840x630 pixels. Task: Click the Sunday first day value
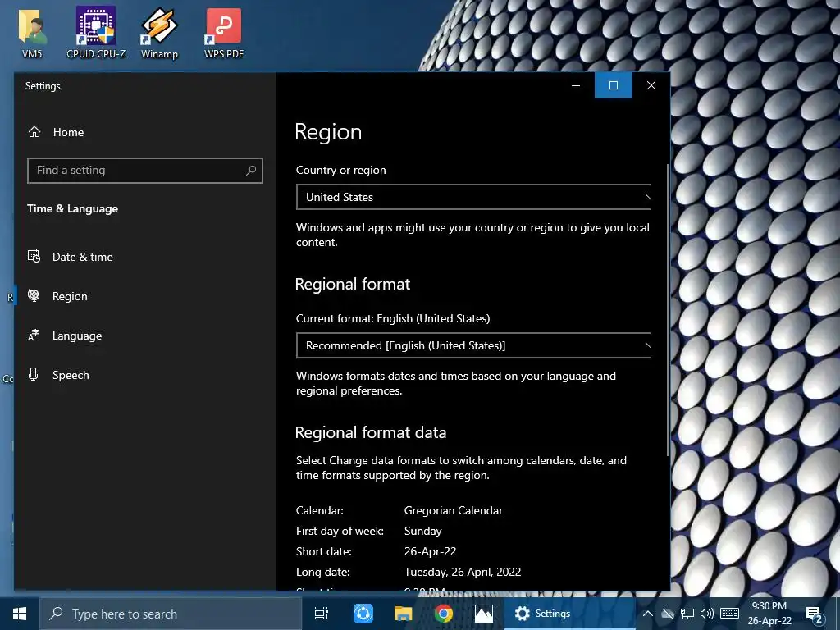click(422, 531)
